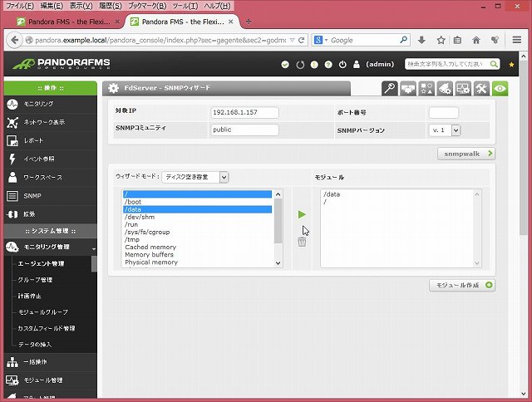The height and width of the screenshot is (402, 532).
Task: Click the page vertical scrollbar thumb
Action: coord(523,148)
